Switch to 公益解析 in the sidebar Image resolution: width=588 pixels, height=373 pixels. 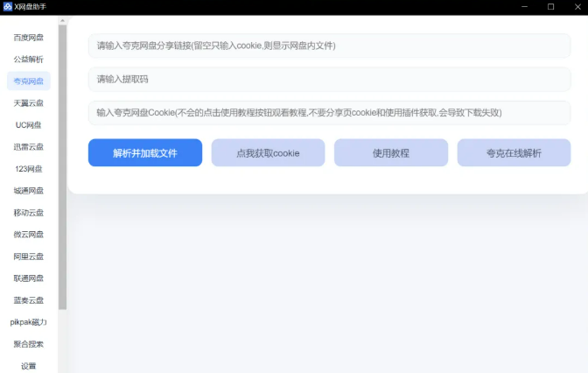tap(29, 60)
